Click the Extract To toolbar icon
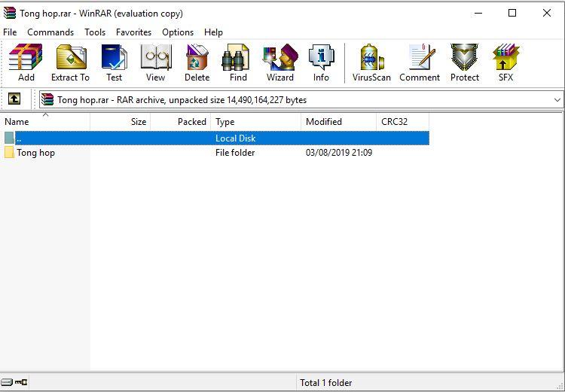565x392 pixels. click(x=70, y=62)
